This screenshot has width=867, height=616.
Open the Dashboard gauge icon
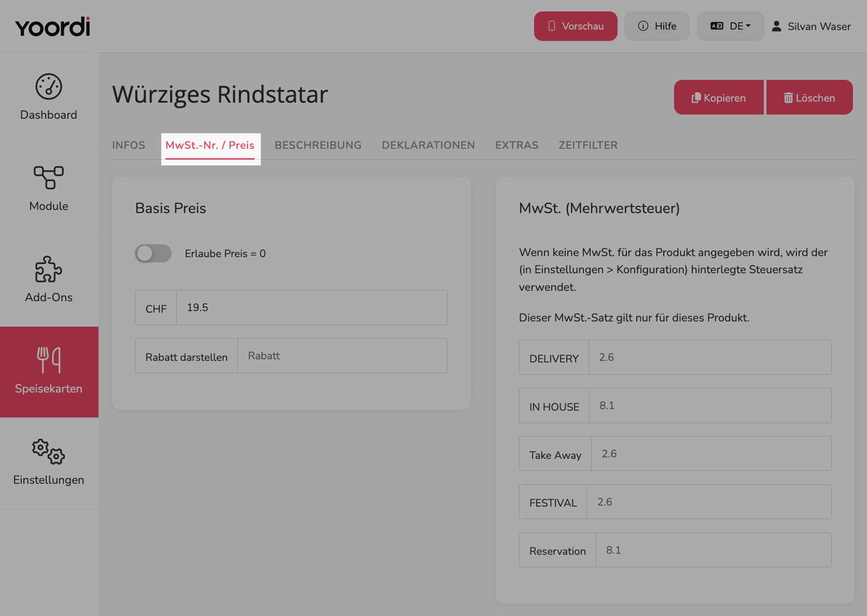tap(49, 86)
